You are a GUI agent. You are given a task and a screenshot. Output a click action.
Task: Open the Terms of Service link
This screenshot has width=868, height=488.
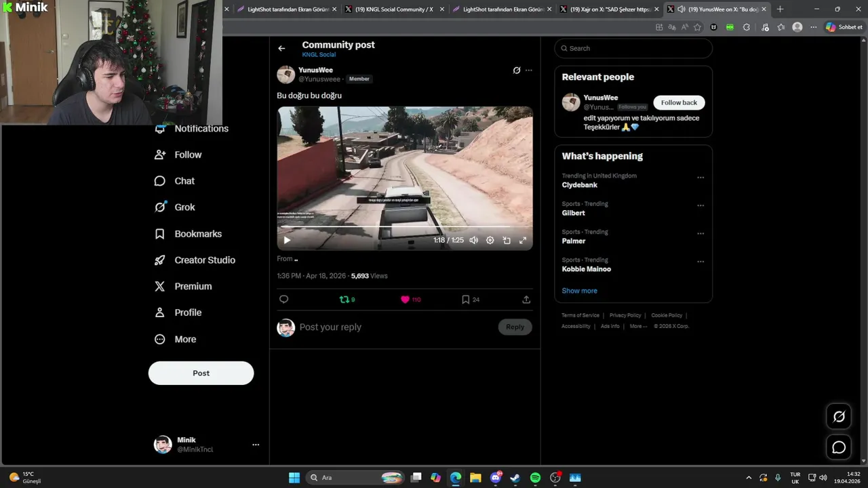[x=580, y=315]
